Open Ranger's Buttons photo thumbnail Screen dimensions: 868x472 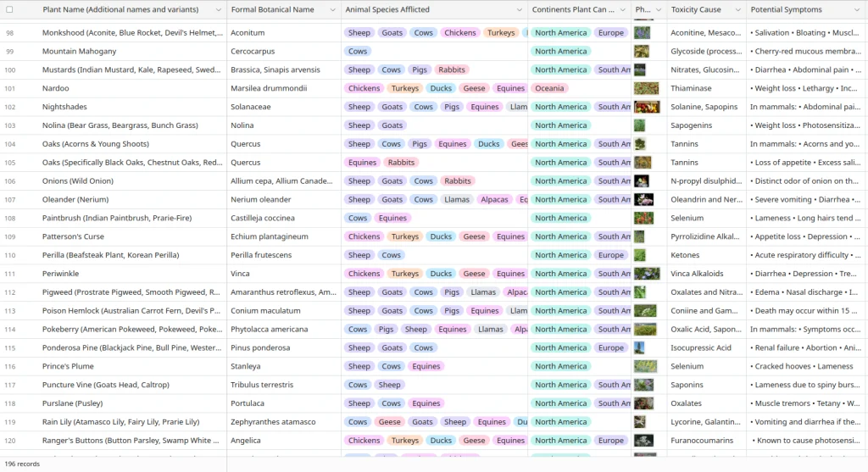tap(644, 441)
